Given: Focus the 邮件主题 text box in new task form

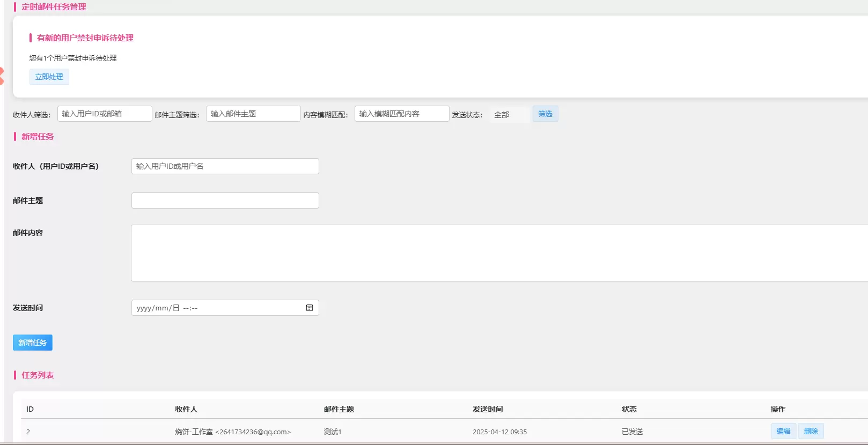Looking at the screenshot, I should click(x=225, y=201).
